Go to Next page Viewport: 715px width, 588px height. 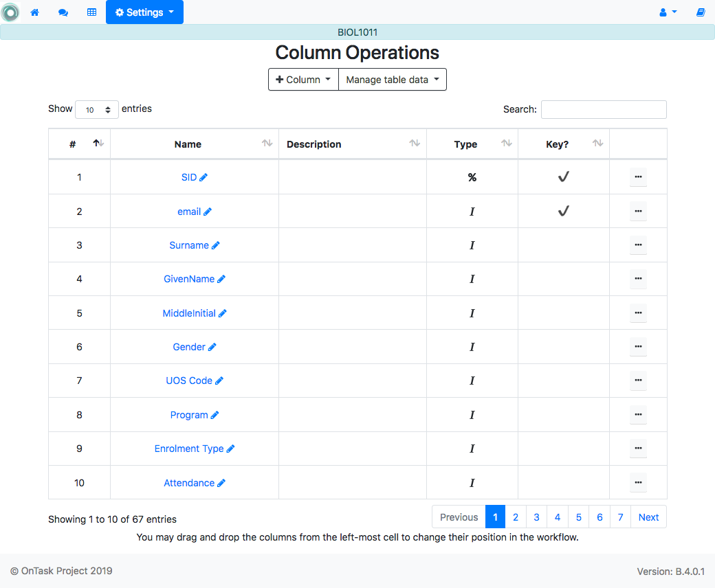click(648, 517)
